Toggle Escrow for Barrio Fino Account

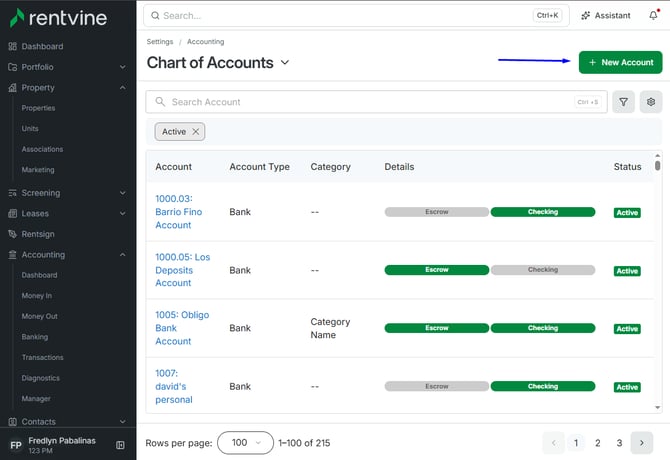coord(437,212)
